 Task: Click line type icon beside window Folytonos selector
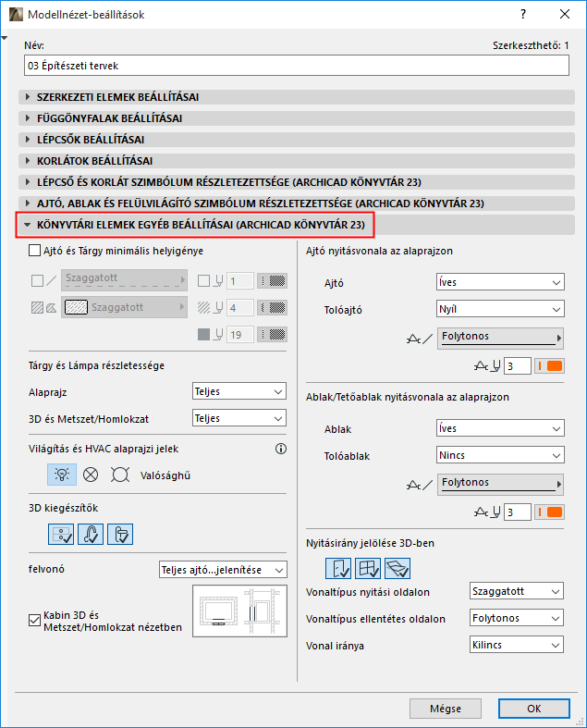pos(420,485)
